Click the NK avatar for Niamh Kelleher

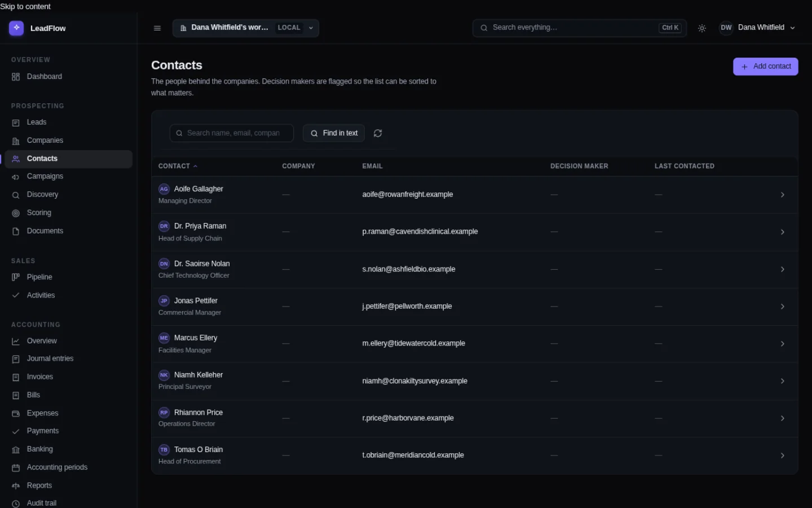[x=164, y=375]
